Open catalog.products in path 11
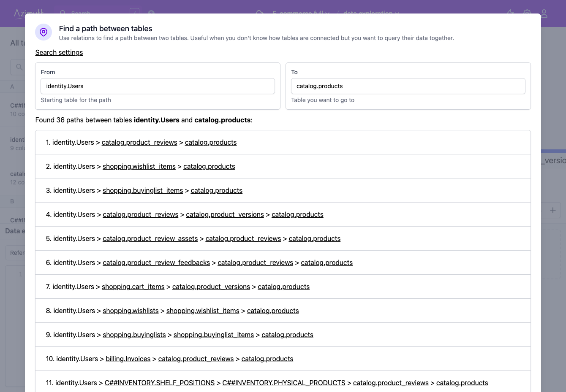This screenshot has width=566, height=392. click(462, 383)
